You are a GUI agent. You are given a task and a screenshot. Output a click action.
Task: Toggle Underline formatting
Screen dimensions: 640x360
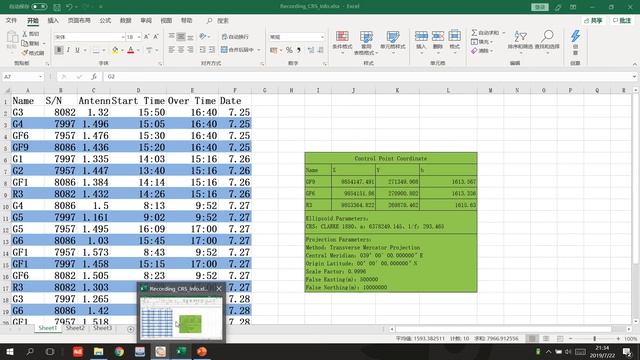click(x=77, y=50)
